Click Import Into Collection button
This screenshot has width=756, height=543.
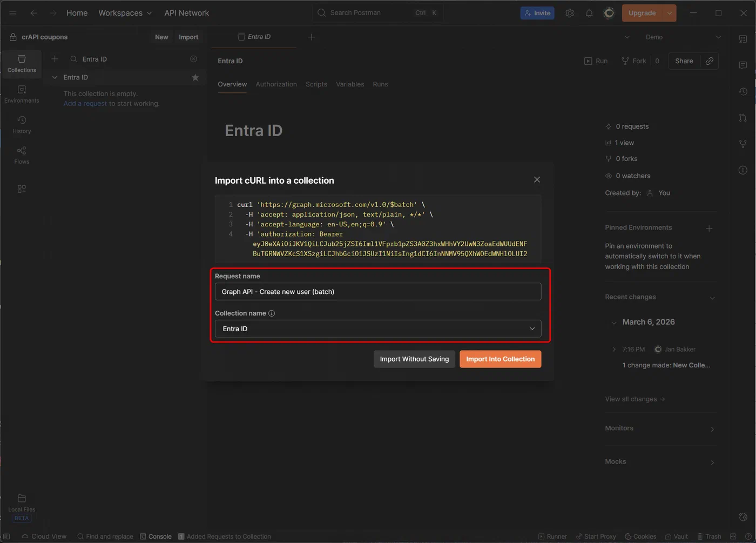click(x=501, y=359)
